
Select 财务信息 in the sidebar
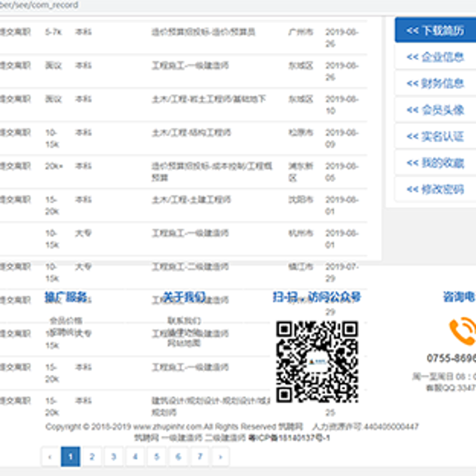[436, 83]
